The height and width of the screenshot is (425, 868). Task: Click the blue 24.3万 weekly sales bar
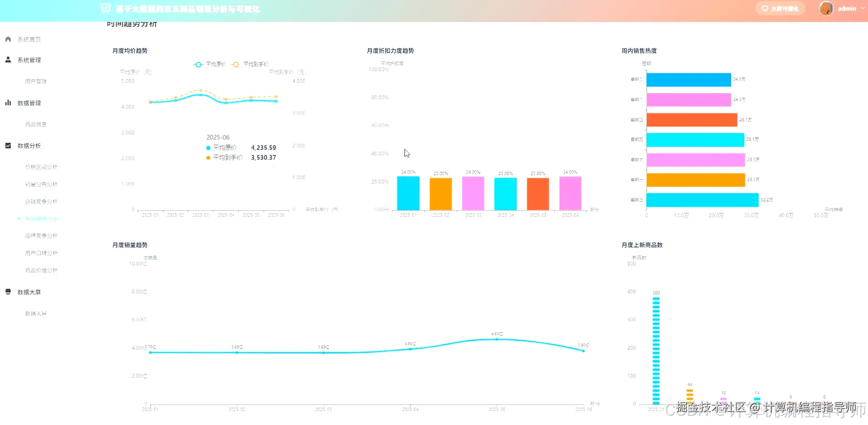click(689, 80)
